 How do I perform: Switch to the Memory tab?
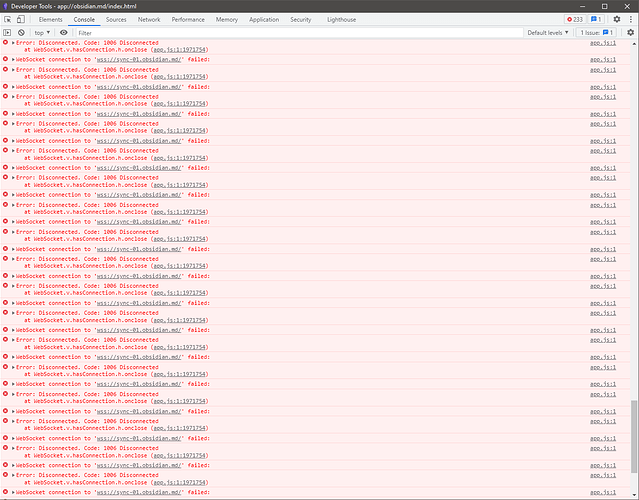coord(227,20)
